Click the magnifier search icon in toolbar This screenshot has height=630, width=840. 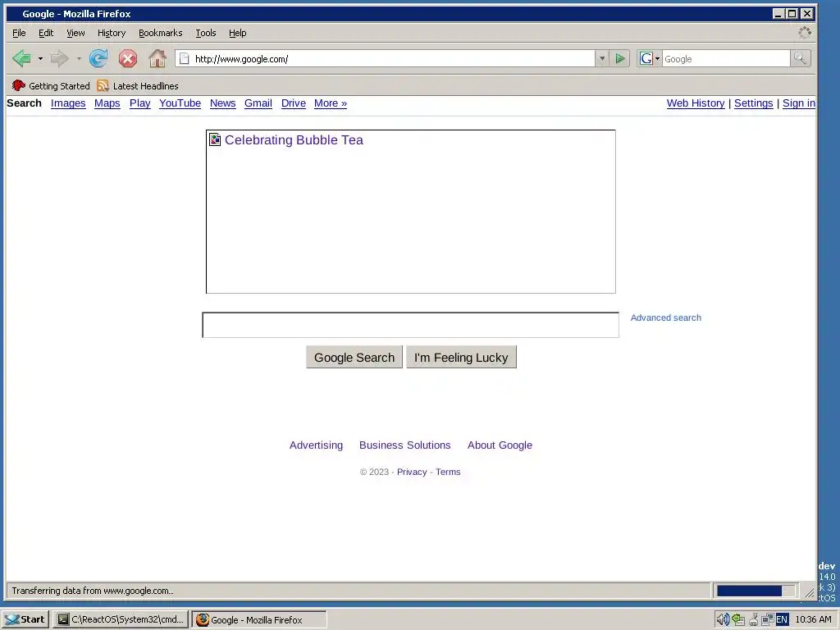click(801, 58)
